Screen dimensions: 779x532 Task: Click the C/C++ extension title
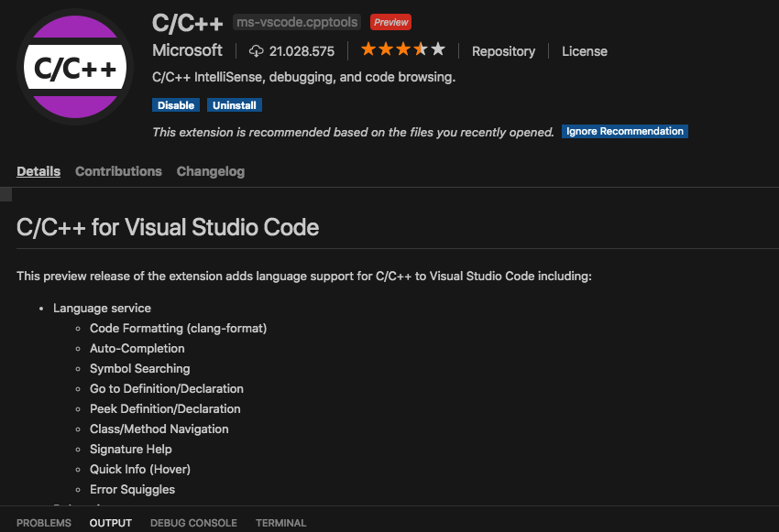click(x=187, y=23)
